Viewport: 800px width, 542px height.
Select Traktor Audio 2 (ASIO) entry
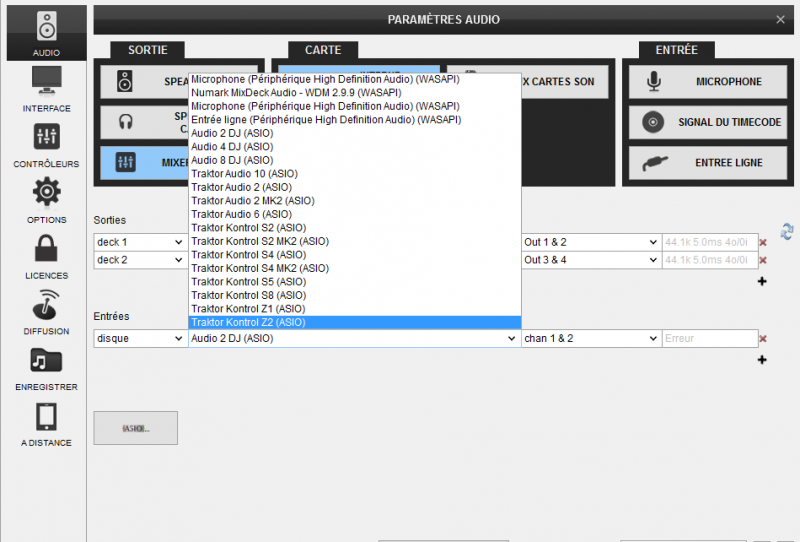point(355,187)
